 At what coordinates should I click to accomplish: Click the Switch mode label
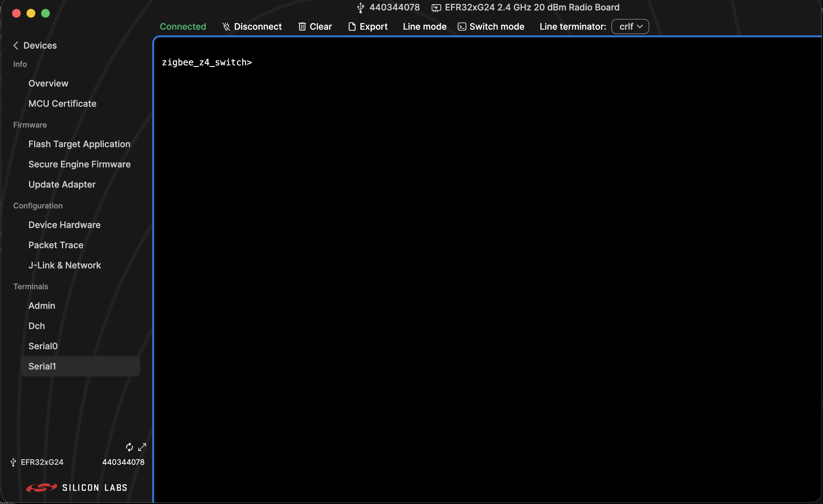pos(497,27)
